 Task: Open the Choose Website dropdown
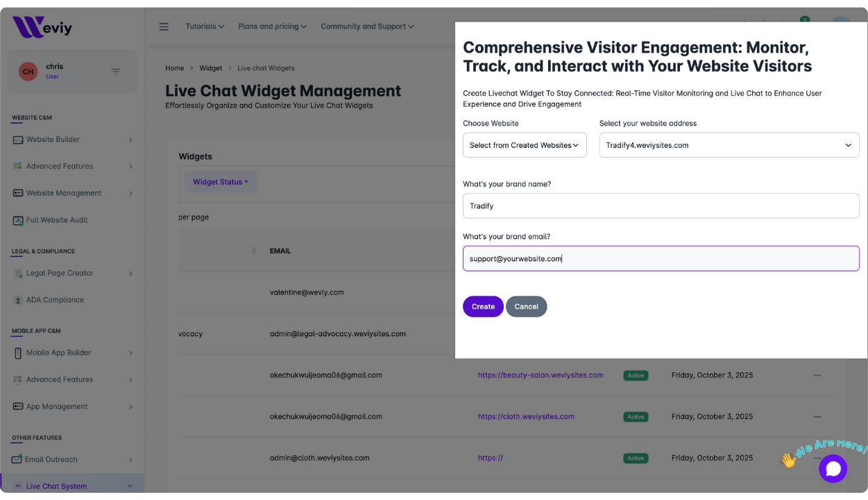click(x=525, y=145)
